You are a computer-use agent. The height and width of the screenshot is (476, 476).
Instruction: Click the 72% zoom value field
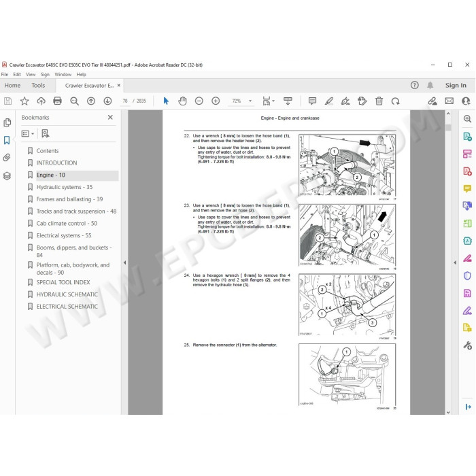coord(237,101)
